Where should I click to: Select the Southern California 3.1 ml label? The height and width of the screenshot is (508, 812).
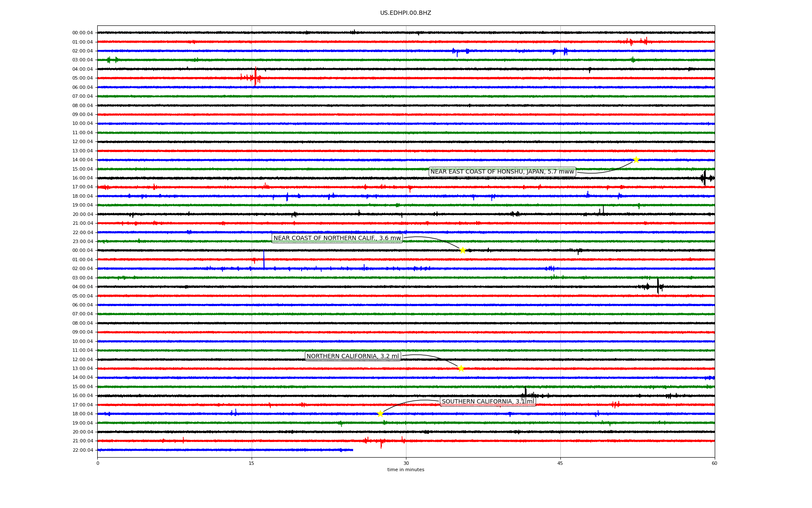488,402
